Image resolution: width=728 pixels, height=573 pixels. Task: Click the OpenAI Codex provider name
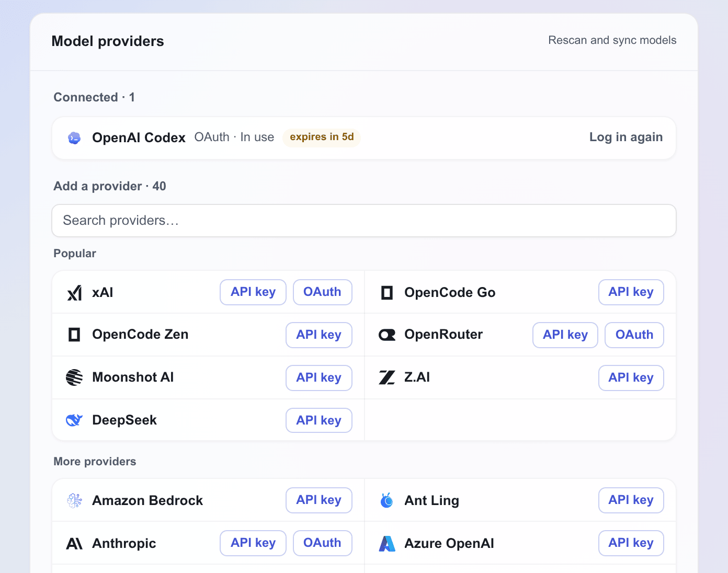[139, 137]
